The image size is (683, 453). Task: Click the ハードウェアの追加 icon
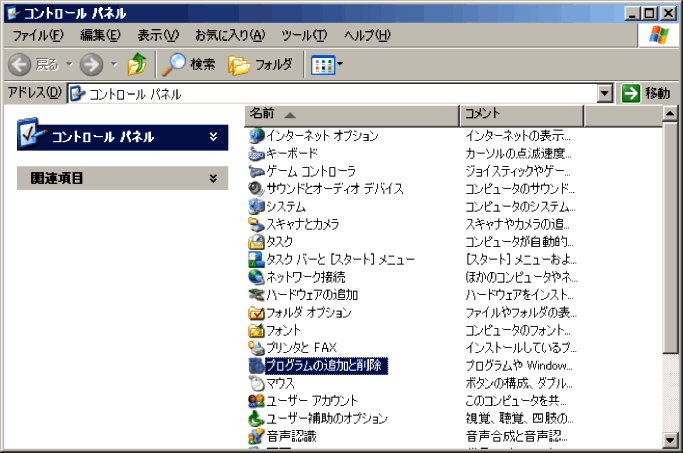point(256,294)
